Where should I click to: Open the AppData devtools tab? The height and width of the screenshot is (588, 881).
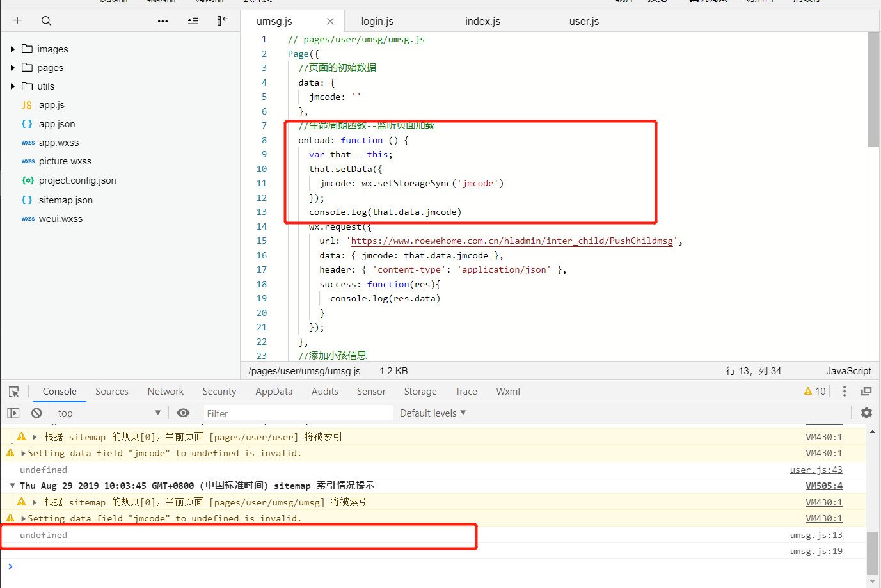(x=274, y=392)
